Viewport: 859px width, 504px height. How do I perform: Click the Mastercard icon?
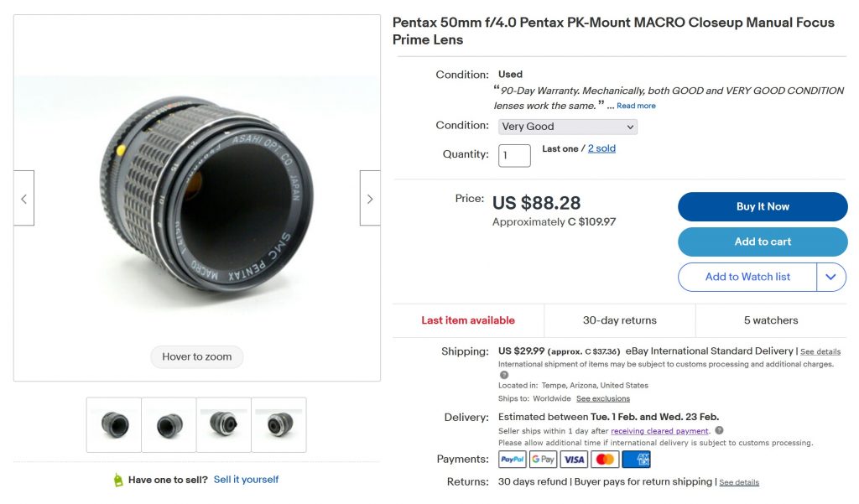[x=605, y=460]
